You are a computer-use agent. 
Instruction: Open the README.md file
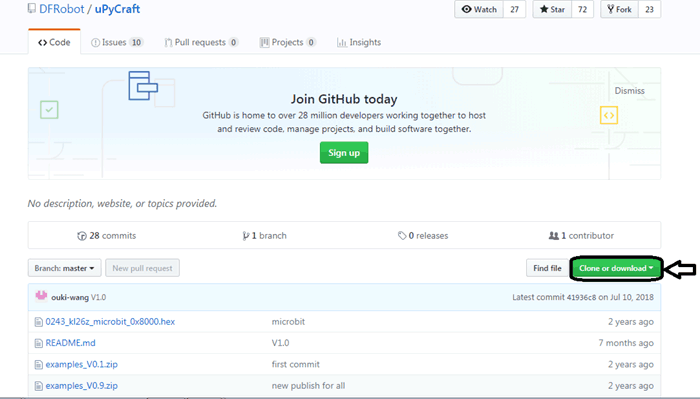click(x=71, y=343)
